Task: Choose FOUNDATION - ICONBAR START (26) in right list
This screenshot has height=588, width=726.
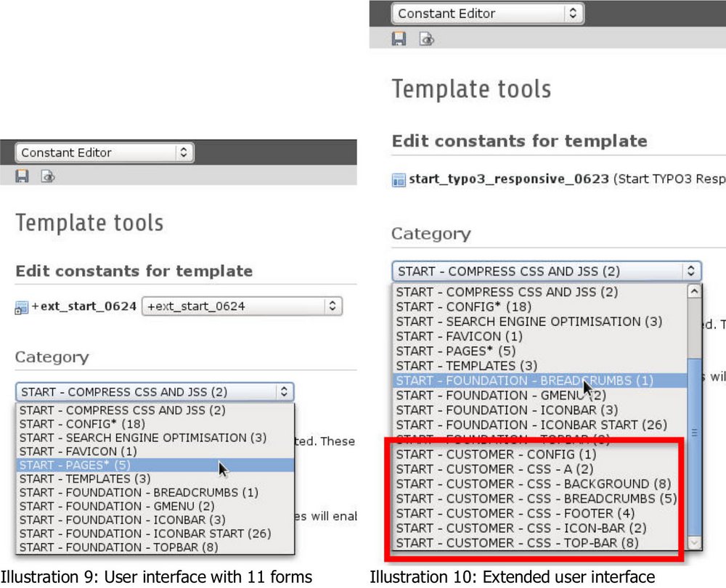Action: 540,425
